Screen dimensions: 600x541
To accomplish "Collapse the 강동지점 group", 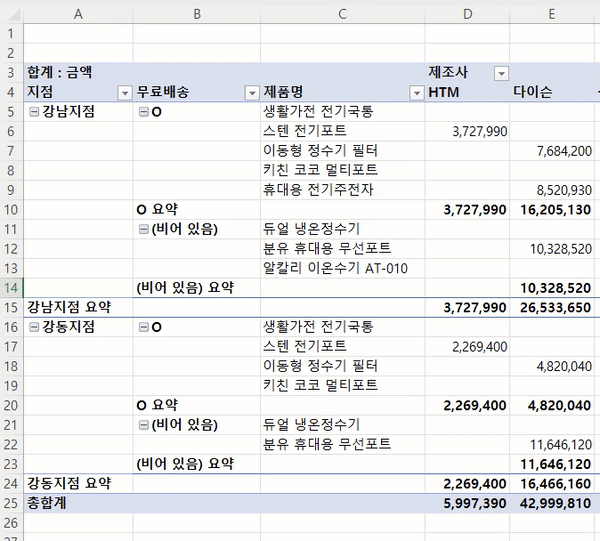I will tap(34, 327).
